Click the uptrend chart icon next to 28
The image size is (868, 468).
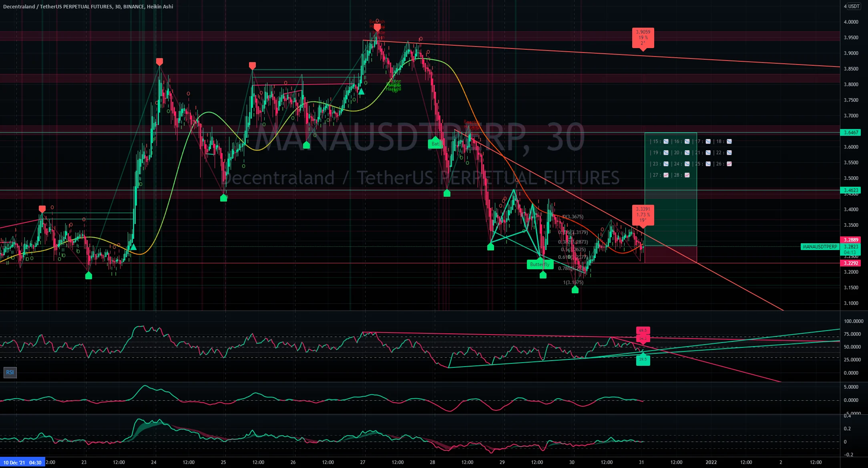(687, 175)
